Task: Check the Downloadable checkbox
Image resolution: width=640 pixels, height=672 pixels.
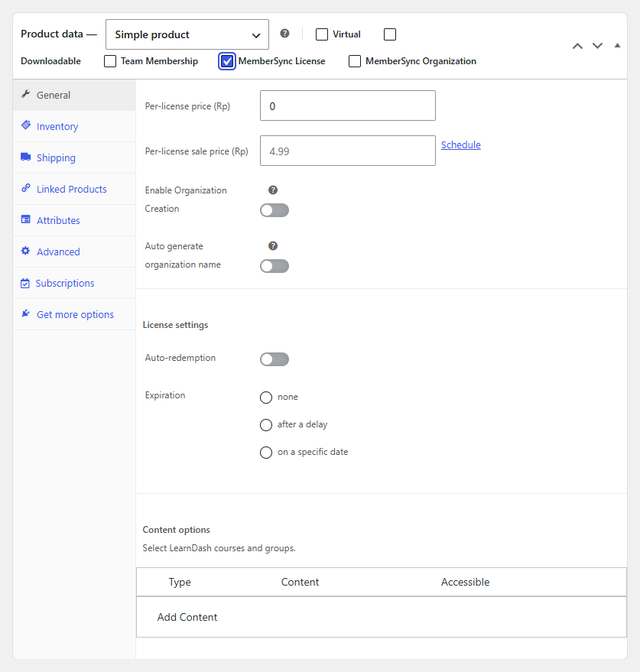Action: 390,34
